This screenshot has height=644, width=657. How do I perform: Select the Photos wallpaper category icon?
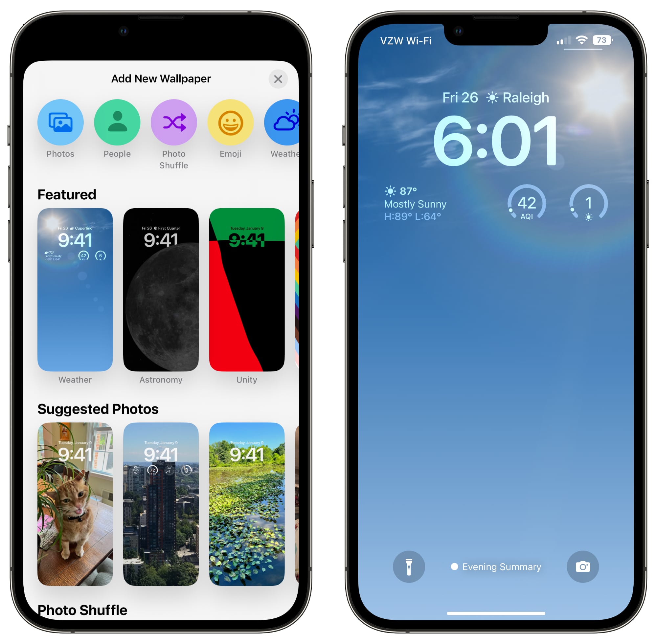point(60,121)
